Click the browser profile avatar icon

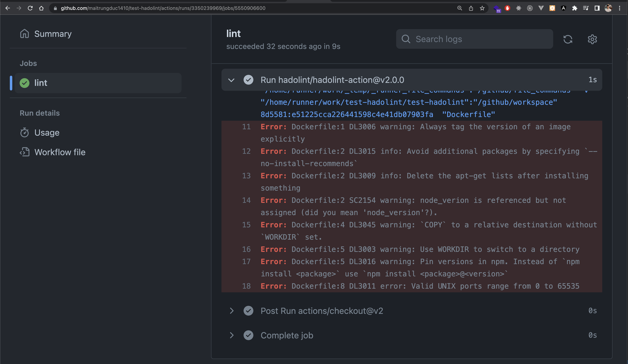click(x=608, y=8)
